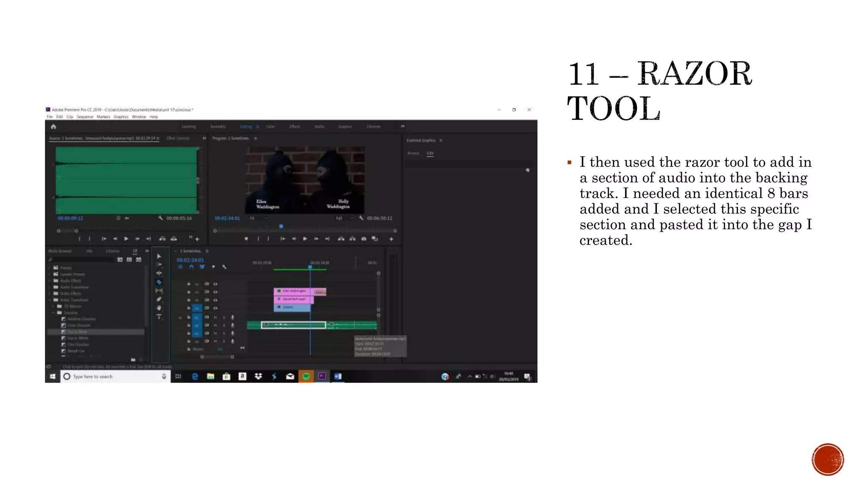Click Export Frame camera icon

364,239
